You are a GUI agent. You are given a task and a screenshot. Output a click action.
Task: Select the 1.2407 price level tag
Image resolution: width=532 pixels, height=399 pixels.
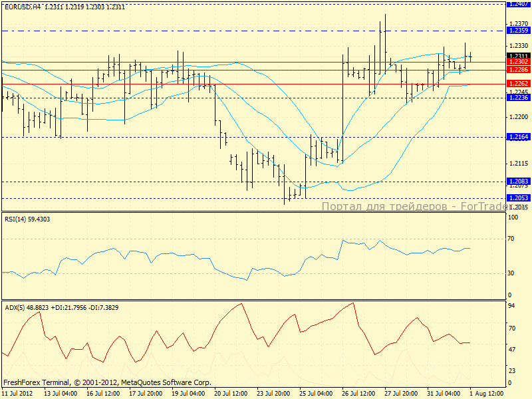coord(518,4)
